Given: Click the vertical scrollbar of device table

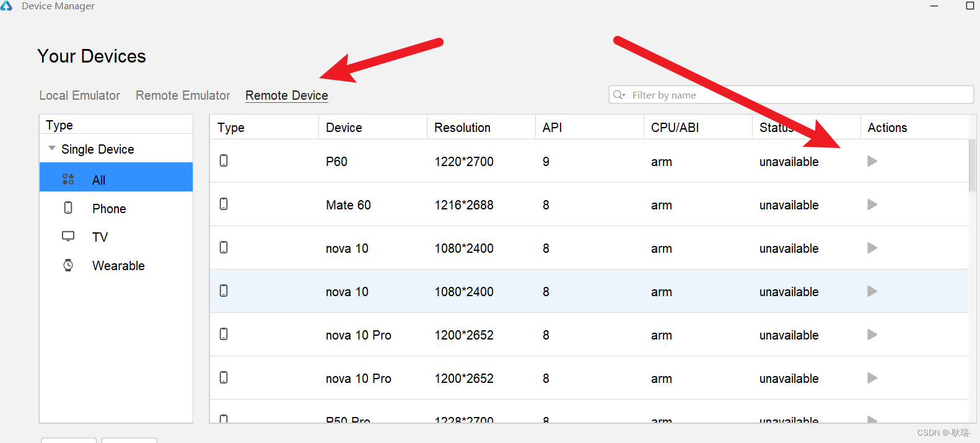Looking at the screenshot, I should point(972,165).
